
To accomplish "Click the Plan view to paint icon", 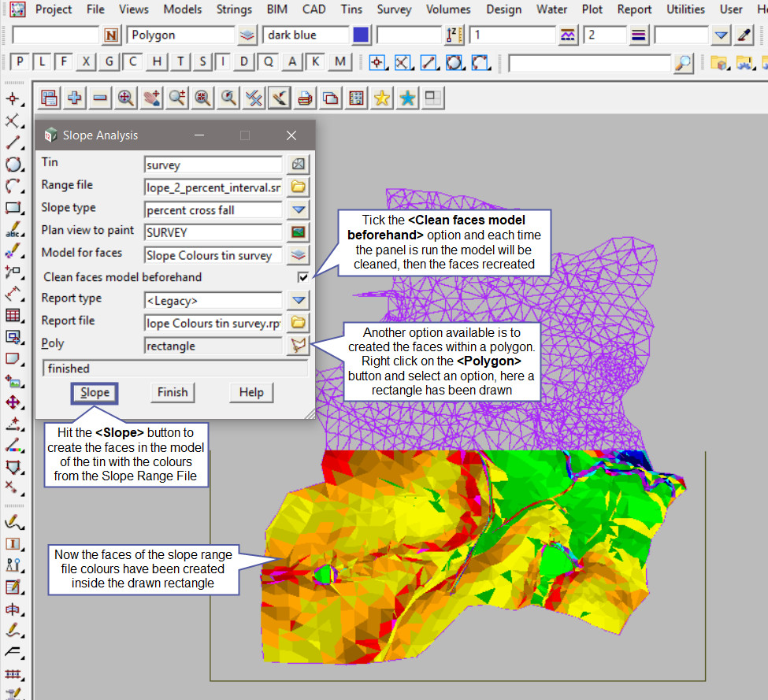I will point(299,232).
